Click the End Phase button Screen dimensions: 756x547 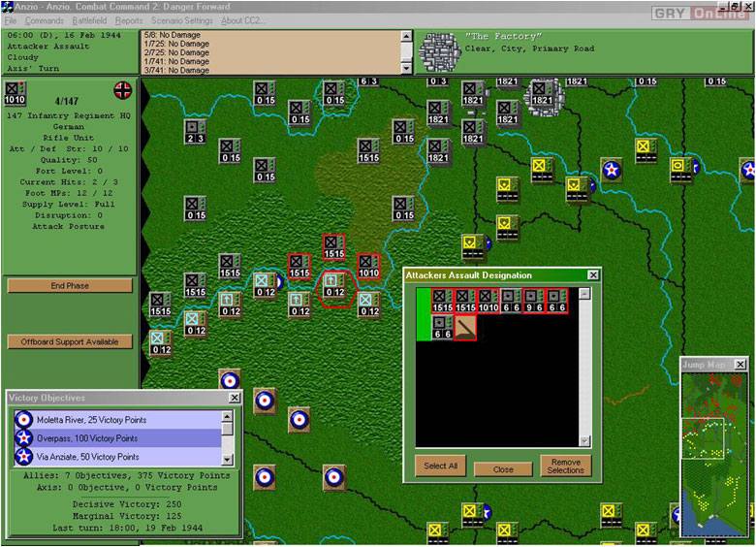pyautogui.click(x=70, y=285)
